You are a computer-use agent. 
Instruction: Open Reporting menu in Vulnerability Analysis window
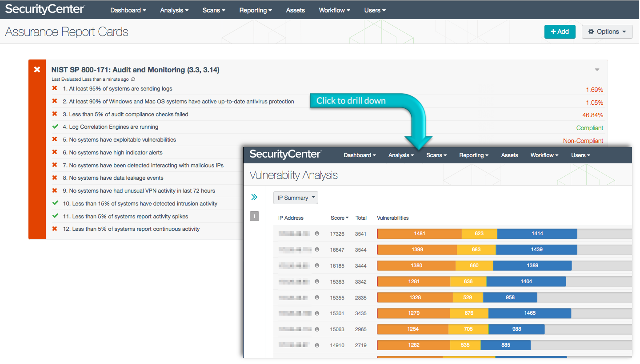pyautogui.click(x=474, y=155)
